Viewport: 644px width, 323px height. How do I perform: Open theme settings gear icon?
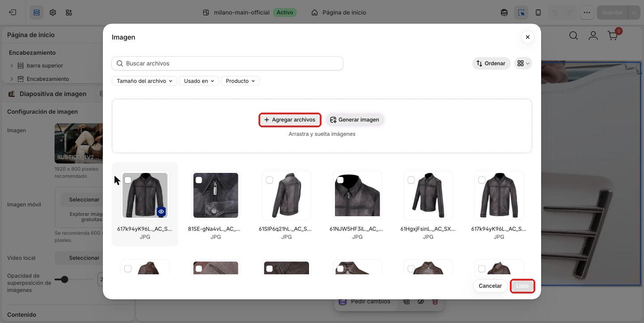[53, 13]
